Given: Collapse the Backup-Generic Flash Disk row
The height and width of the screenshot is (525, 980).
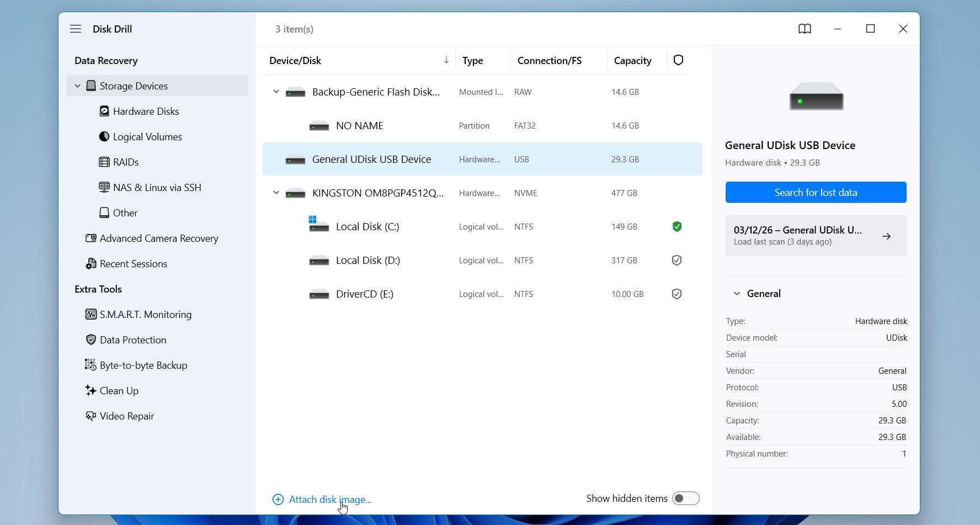Looking at the screenshot, I should 276,92.
